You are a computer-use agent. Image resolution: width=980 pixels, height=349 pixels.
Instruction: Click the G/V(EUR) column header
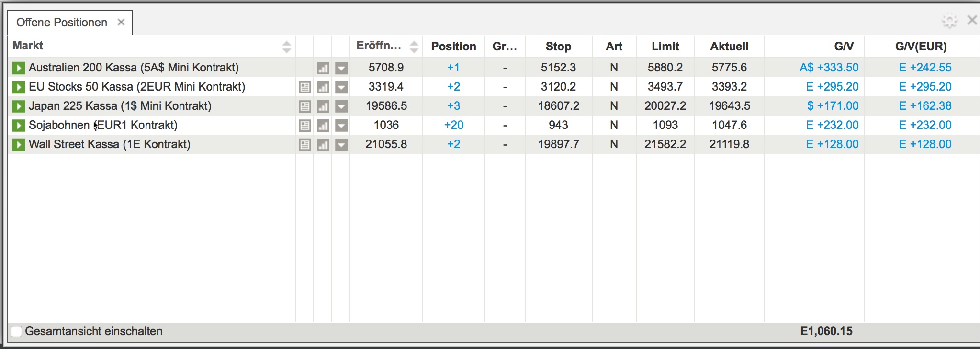pyautogui.click(x=921, y=47)
